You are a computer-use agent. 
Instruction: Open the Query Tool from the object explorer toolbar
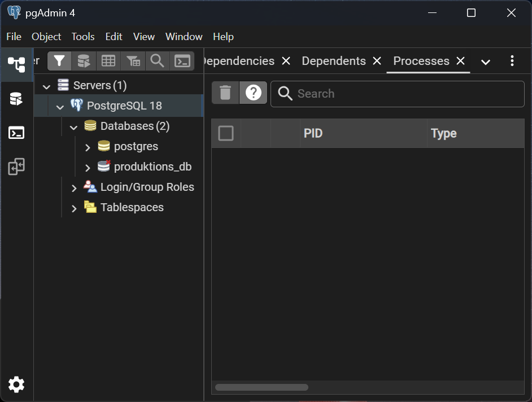[84, 61]
